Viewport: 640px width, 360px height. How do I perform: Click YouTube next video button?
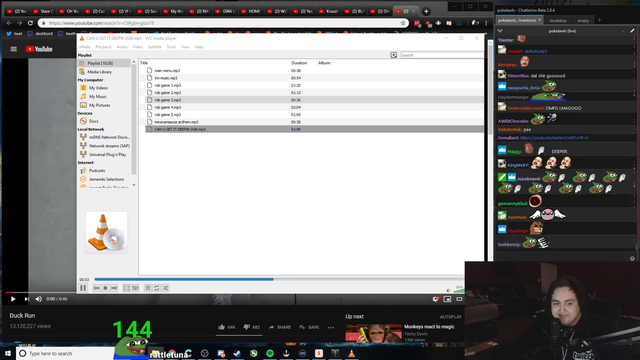[26, 299]
